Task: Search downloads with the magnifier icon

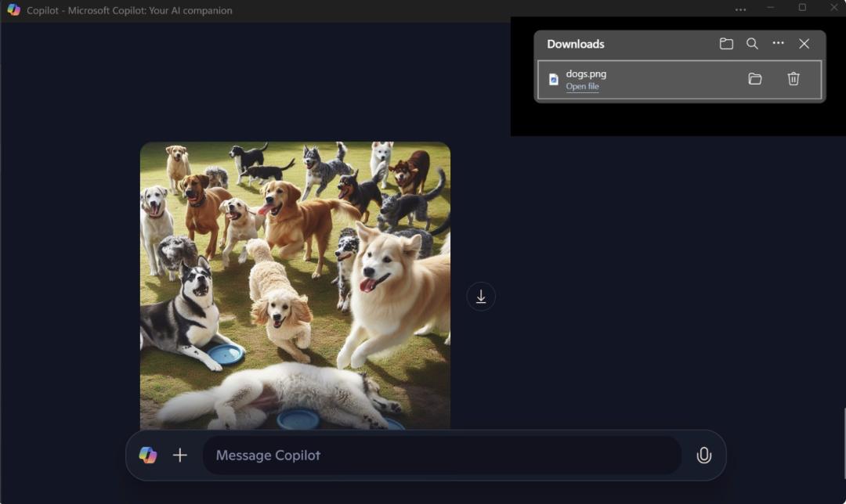Action: pos(752,44)
